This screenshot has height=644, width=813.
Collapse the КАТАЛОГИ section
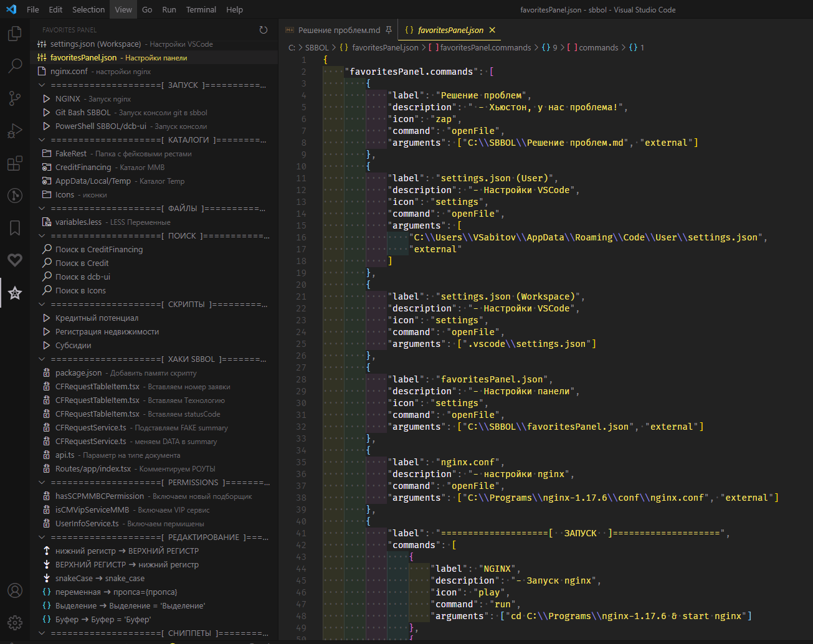[x=42, y=140]
